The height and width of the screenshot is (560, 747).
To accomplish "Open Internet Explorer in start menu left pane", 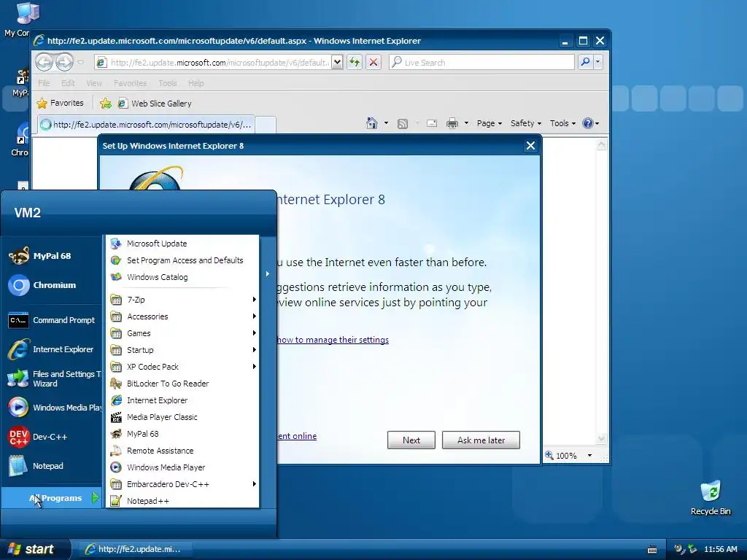I will 51,349.
